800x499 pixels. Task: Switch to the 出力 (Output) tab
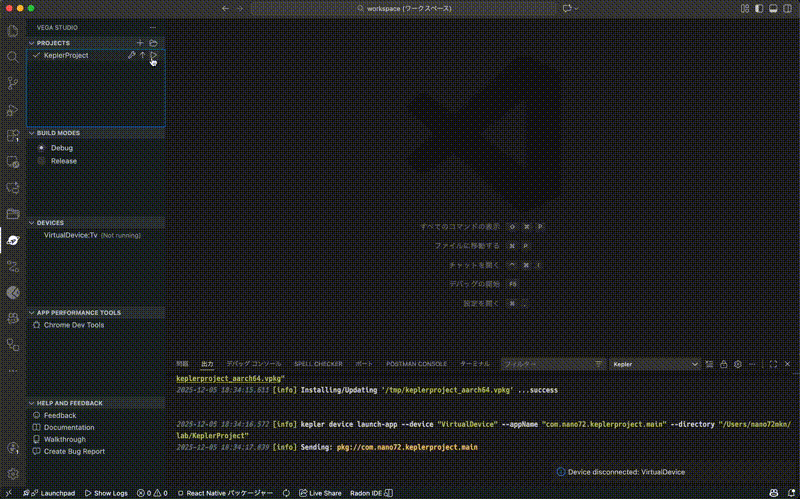tap(207, 364)
